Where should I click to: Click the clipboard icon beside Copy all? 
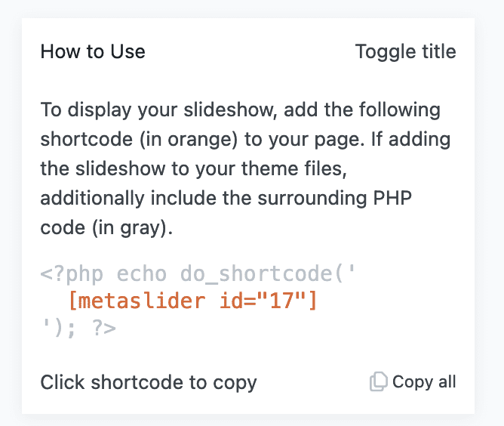pos(378,382)
